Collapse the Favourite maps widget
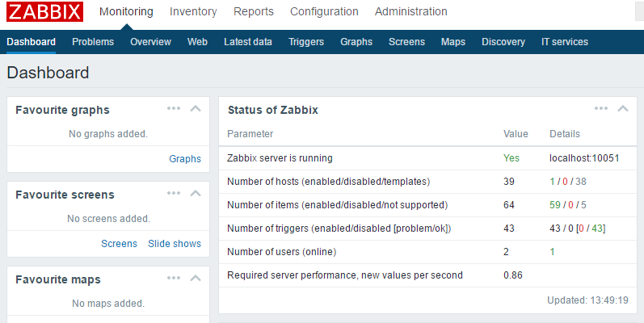This screenshot has width=644, height=323. [196, 279]
